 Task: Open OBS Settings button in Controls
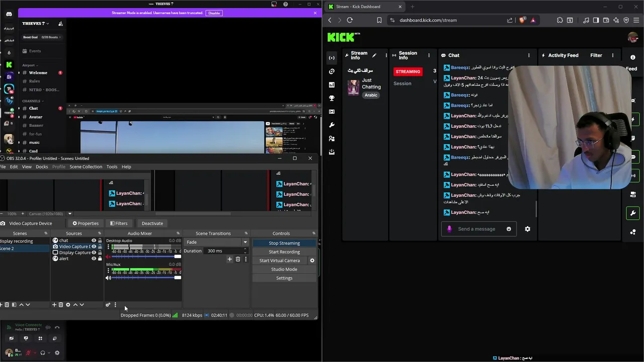pyautogui.click(x=284, y=278)
